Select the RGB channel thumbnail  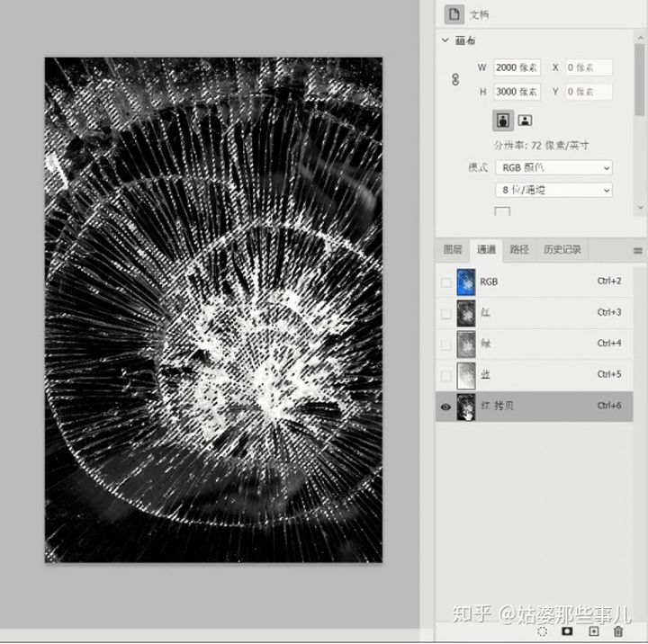point(466,282)
